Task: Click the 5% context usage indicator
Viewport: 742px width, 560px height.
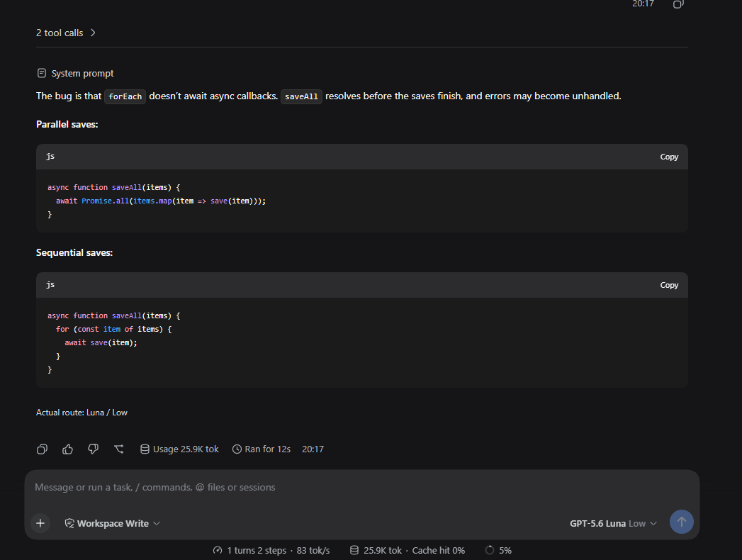Action: [498, 550]
